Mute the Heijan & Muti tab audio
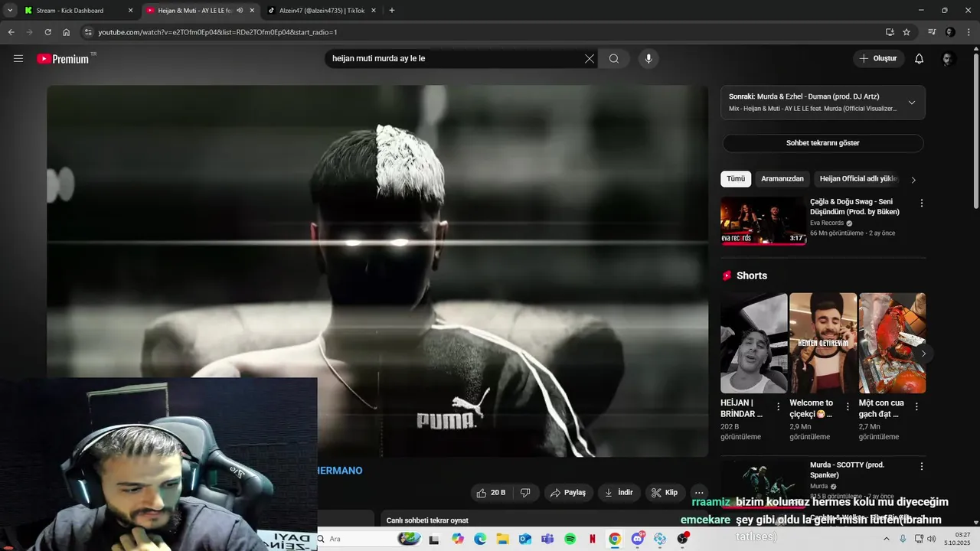980x551 pixels. [240, 11]
